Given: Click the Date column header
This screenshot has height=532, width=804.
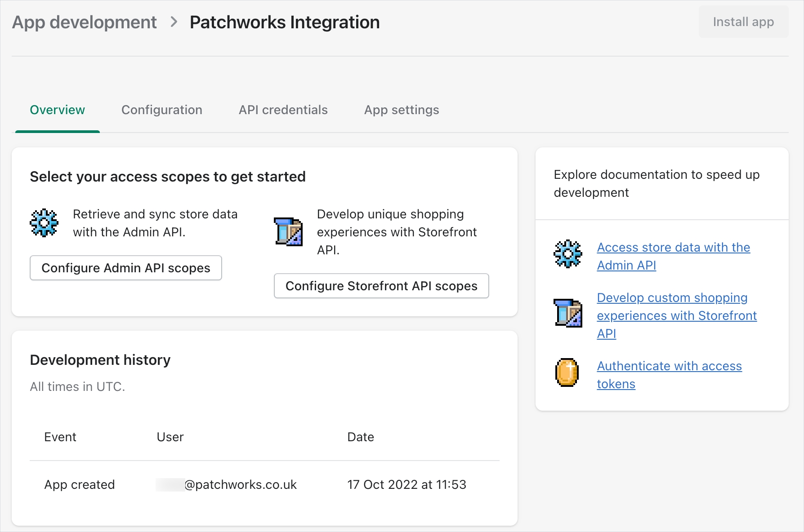Looking at the screenshot, I should [x=360, y=437].
